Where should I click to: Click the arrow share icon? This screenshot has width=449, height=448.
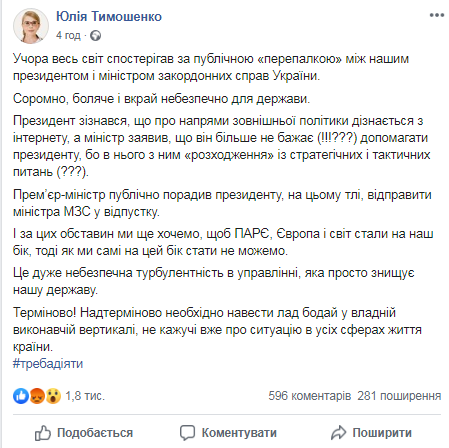(339, 433)
